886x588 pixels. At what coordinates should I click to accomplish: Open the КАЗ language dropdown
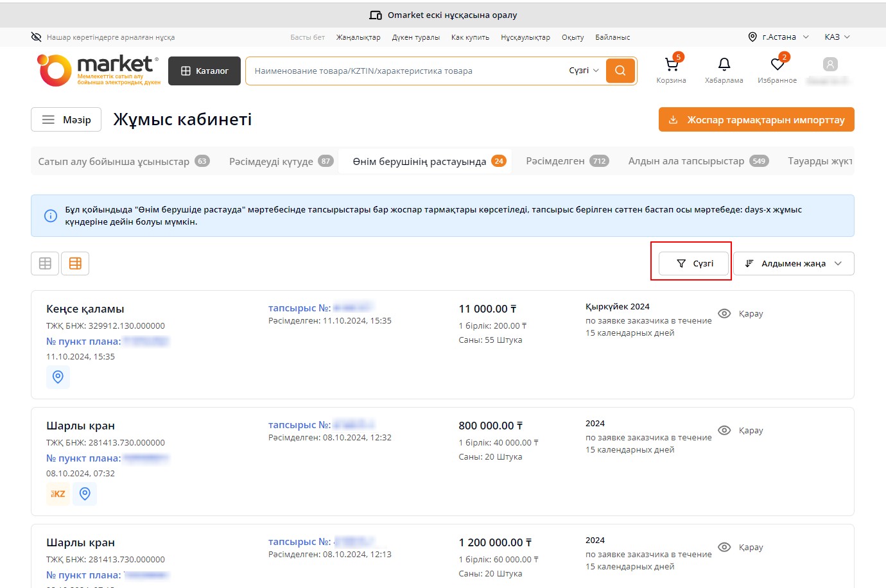coord(837,37)
